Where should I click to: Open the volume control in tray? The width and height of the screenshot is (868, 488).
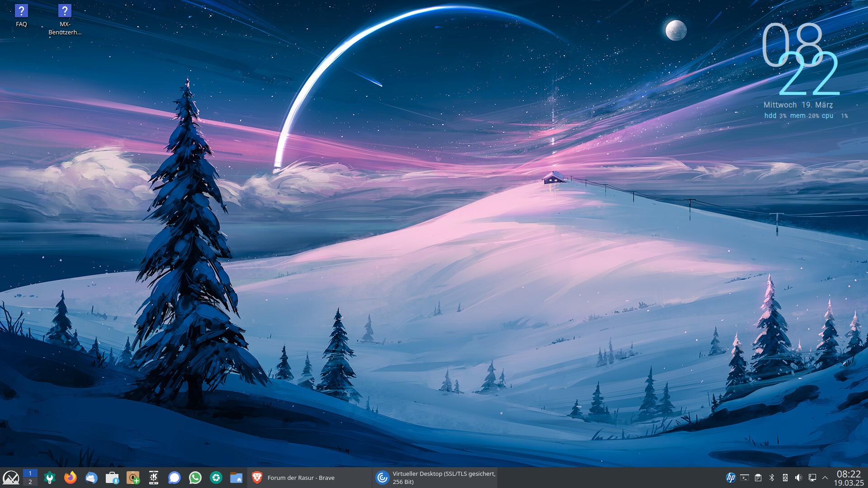(x=798, y=478)
